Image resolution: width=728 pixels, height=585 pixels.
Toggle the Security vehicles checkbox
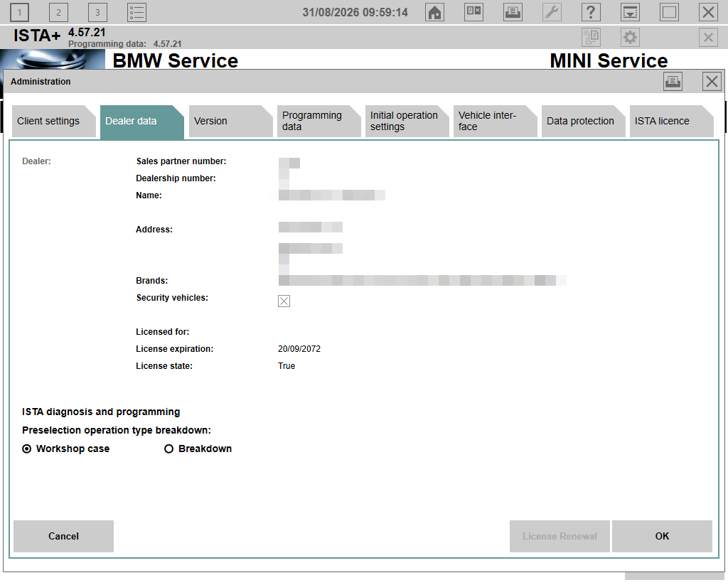coord(284,301)
